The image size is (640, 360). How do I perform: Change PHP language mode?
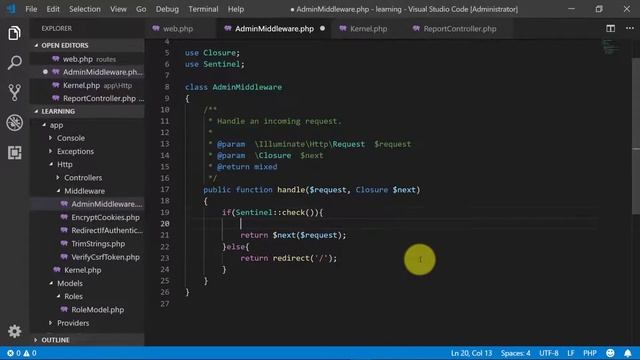coord(590,353)
